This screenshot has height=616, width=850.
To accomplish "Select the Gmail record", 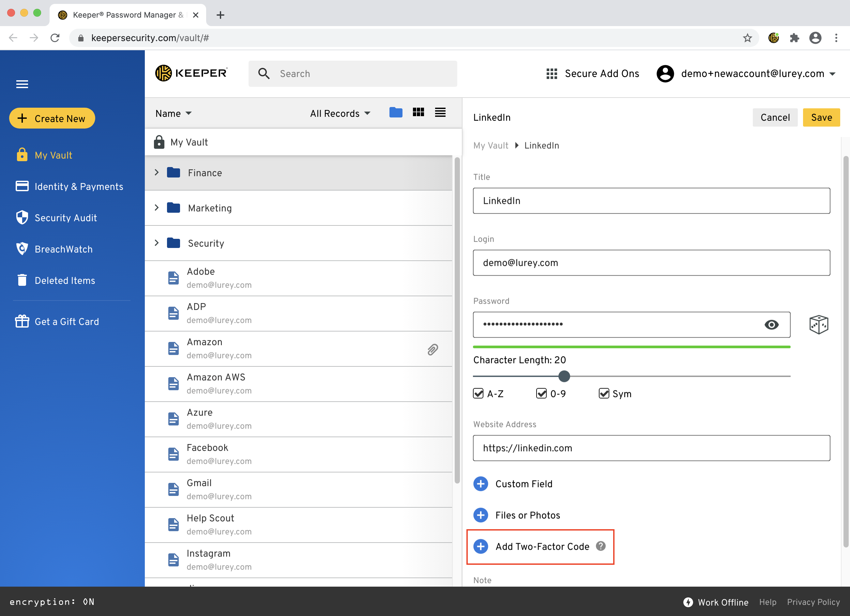I will [x=298, y=489].
